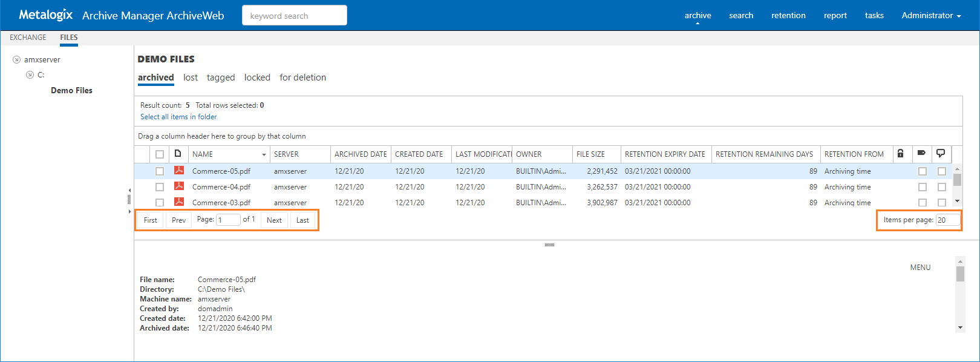This screenshot has height=362, width=980.
Task: Click the comment column header icon
Action: (x=941, y=153)
